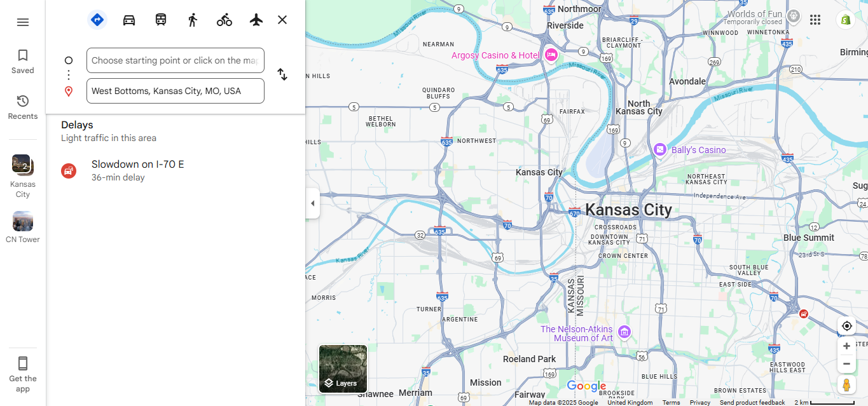Select the Transit travel mode

point(161,20)
